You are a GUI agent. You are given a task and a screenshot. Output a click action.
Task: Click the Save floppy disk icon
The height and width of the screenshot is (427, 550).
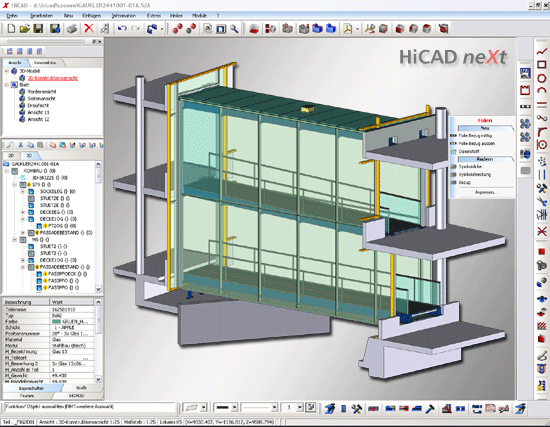click(38, 28)
